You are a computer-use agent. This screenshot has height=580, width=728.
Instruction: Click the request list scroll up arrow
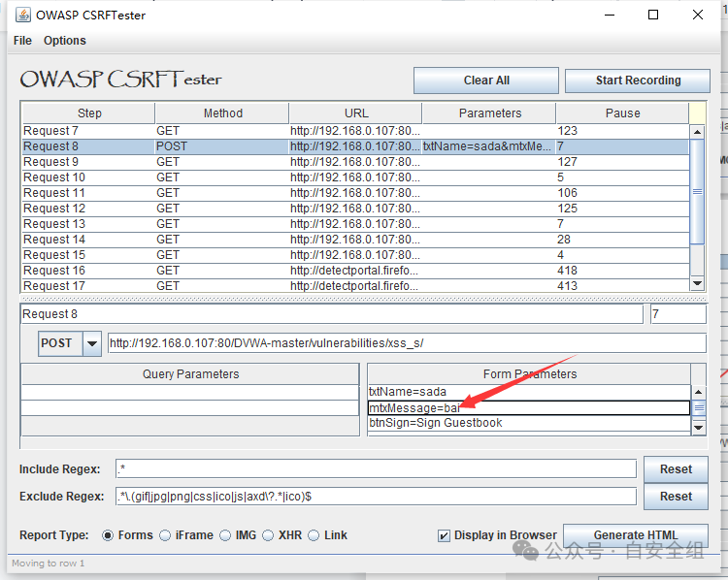pyautogui.click(x=697, y=132)
